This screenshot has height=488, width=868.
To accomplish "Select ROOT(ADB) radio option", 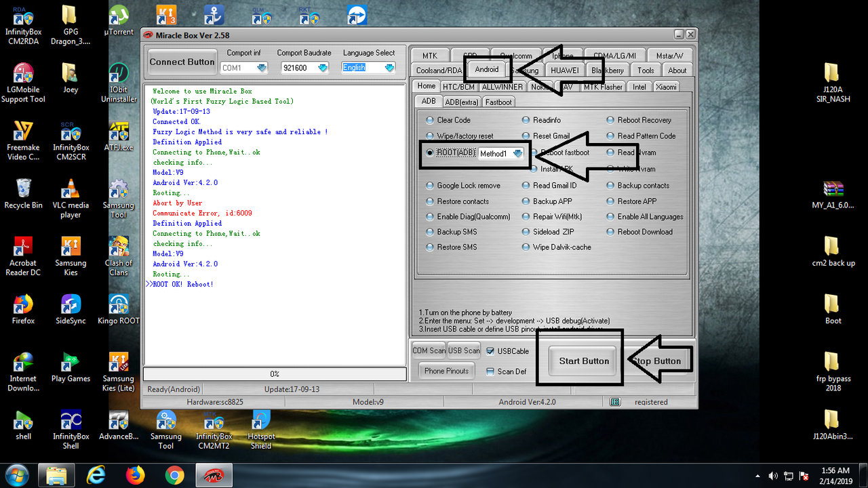I will [451, 153].
